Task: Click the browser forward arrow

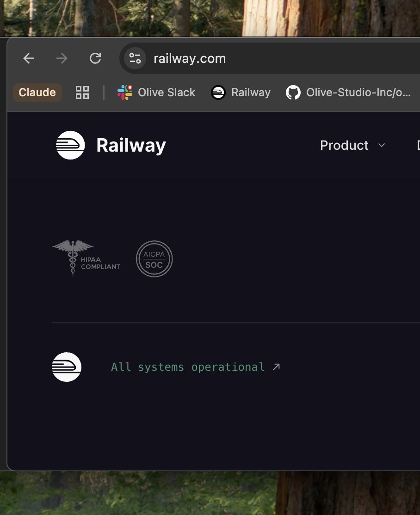Action: 62,58
